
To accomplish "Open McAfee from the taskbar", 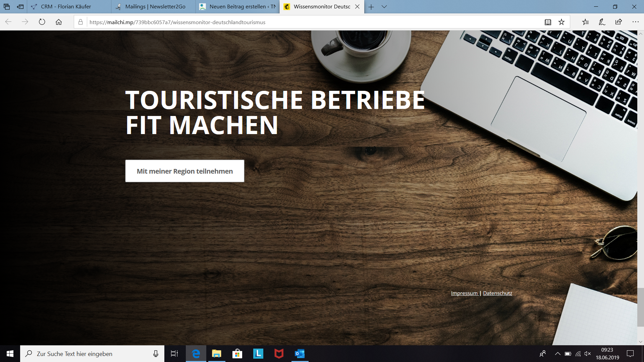I will pos(279,354).
